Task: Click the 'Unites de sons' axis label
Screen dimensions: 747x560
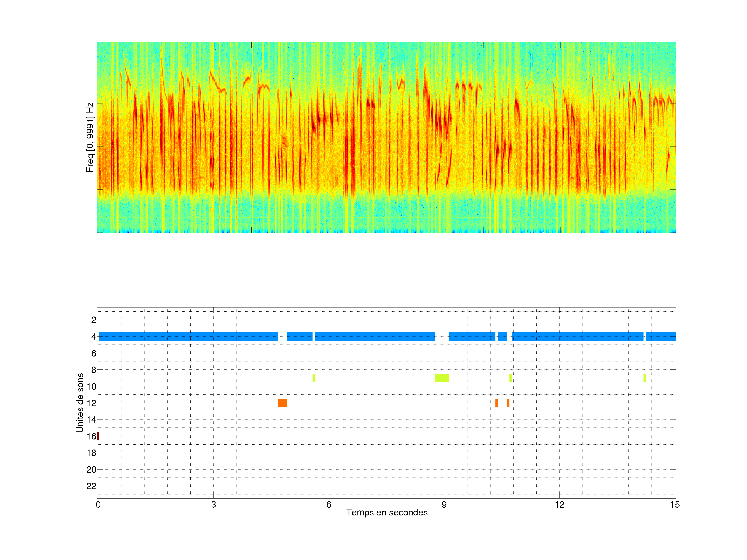Action: 80,403
